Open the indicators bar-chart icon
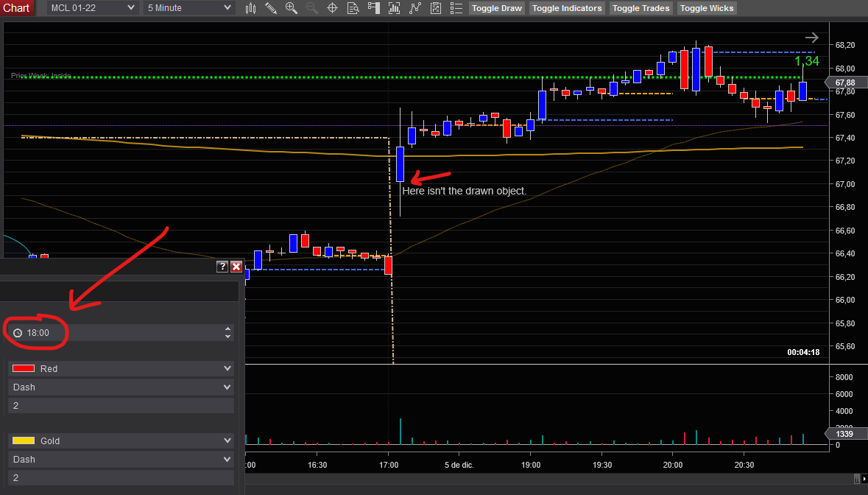868x495 pixels. 394,8
